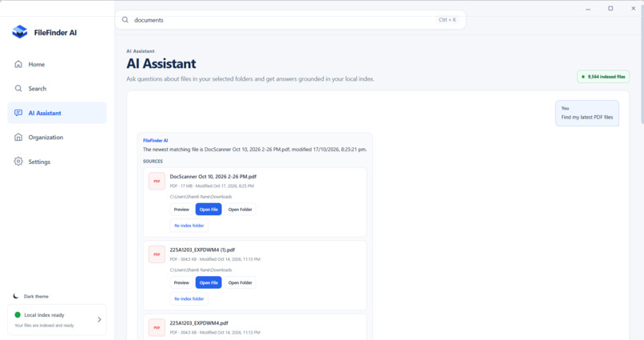Click the Ctrl + K shortcut badge
The width and height of the screenshot is (644, 340).
(447, 20)
